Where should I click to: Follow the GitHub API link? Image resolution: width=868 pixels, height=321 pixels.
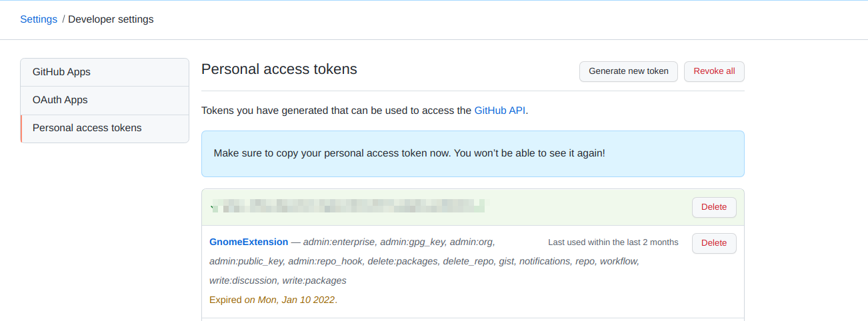pyautogui.click(x=500, y=111)
